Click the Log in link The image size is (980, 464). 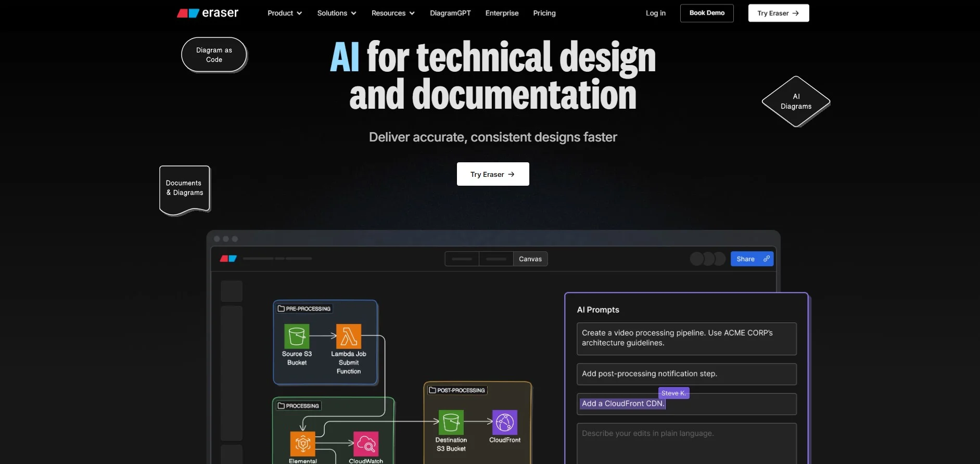655,13
